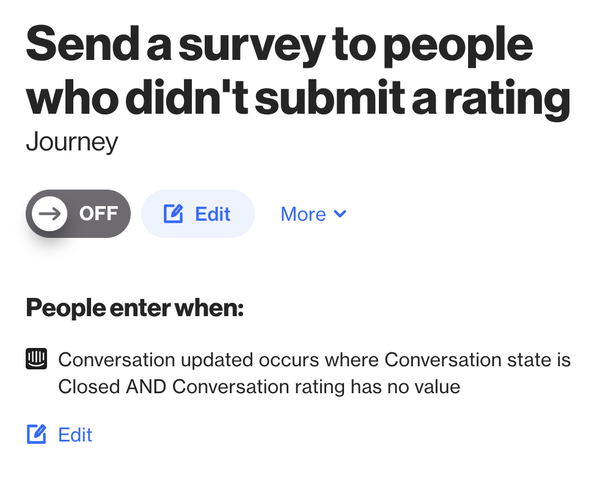Click the OFF label inside the switch
This screenshot has width=600, height=477.
[x=98, y=214]
